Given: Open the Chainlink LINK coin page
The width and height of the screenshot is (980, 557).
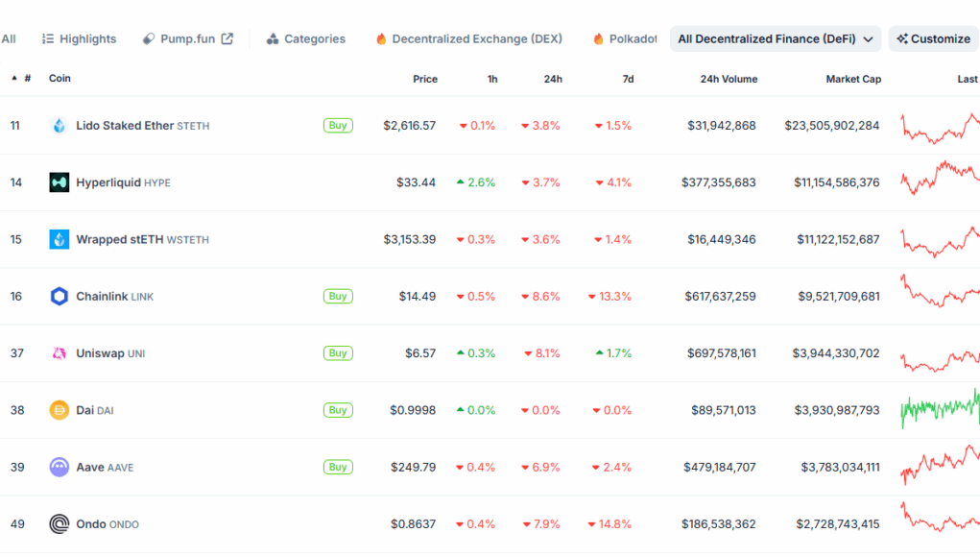Looking at the screenshot, I should coord(115,297).
